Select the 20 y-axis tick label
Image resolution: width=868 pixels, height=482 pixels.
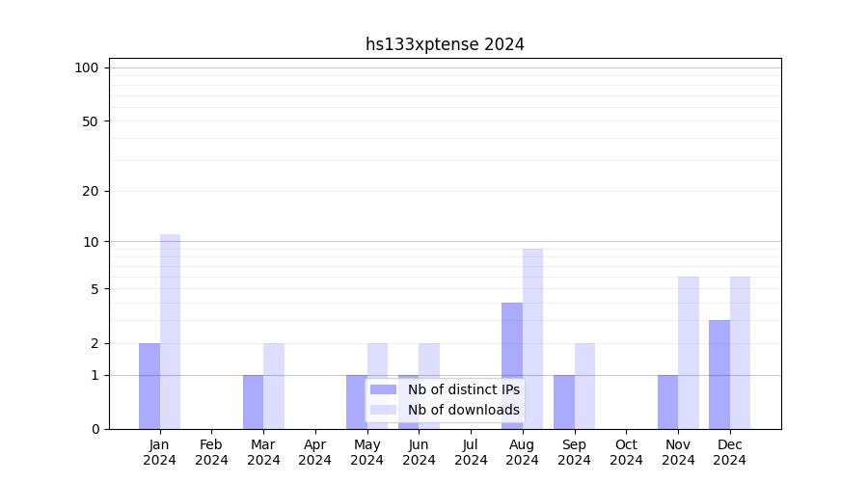tap(91, 191)
